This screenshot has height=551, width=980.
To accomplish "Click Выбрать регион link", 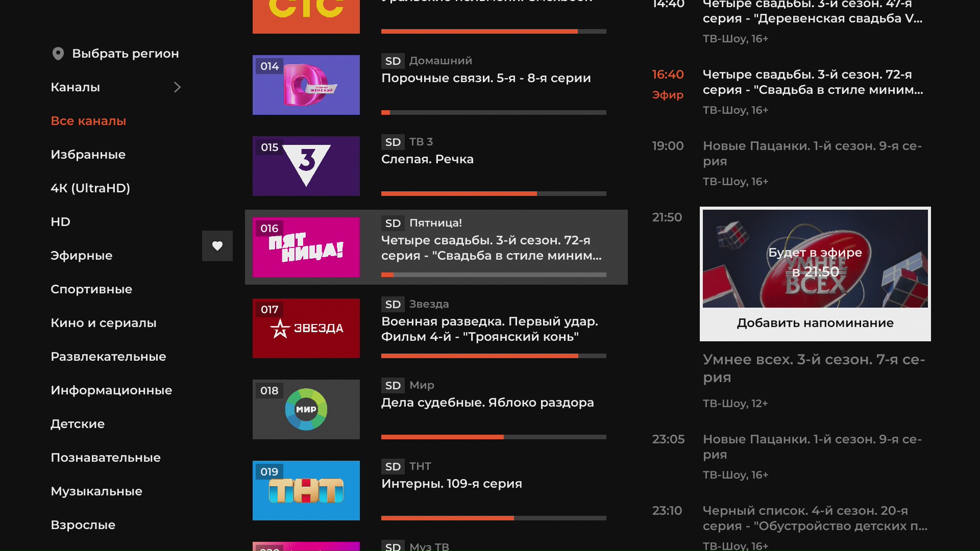I will 126,54.
